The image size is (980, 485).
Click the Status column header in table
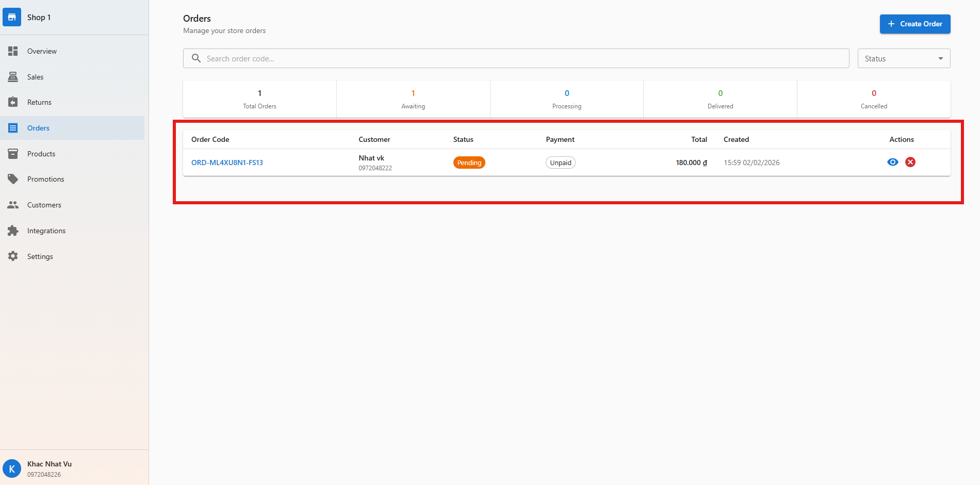coord(463,139)
